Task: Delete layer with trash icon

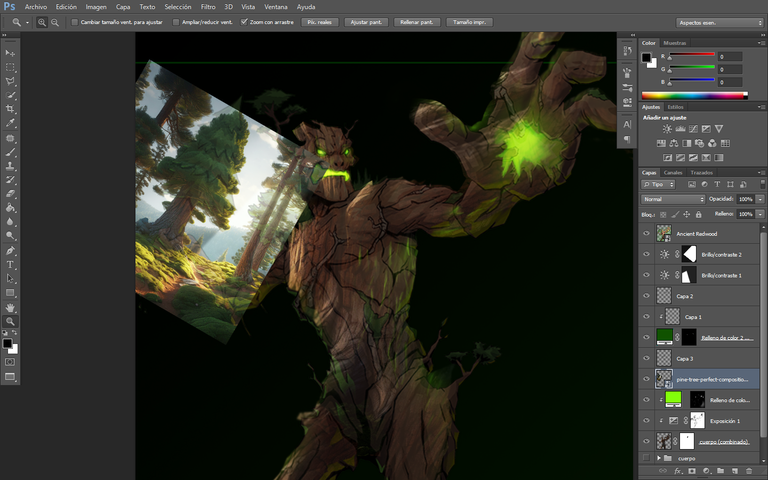Action: (748, 471)
